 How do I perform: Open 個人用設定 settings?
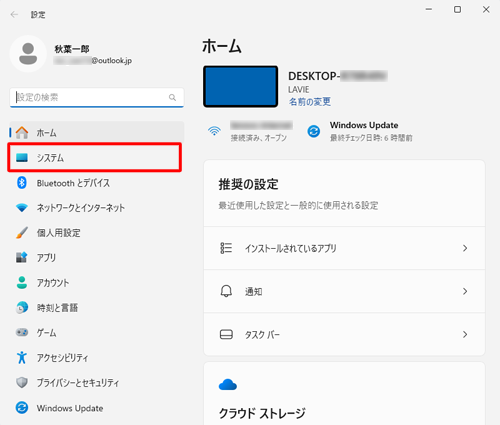[x=96, y=233]
